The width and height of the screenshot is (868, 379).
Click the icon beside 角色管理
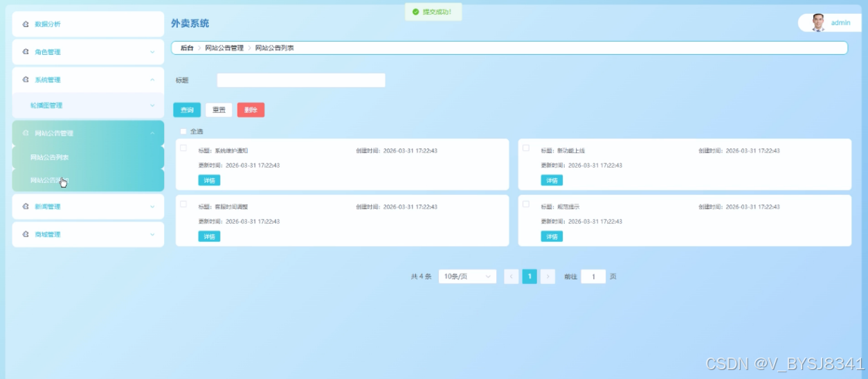point(26,52)
